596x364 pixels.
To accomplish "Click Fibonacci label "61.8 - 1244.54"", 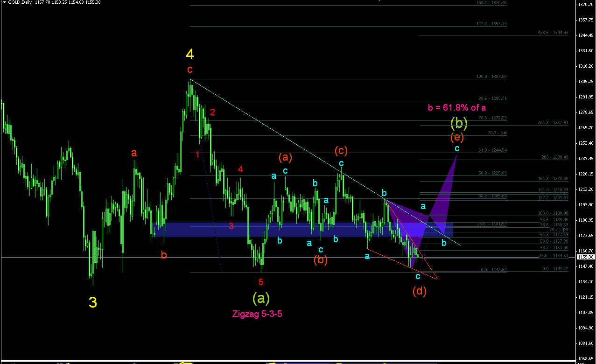I will coord(492,150).
